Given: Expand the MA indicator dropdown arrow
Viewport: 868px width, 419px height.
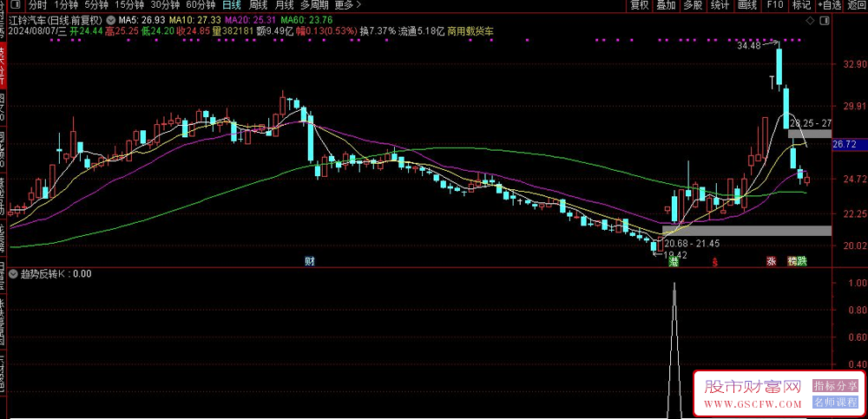Looking at the screenshot, I should click(x=112, y=19).
